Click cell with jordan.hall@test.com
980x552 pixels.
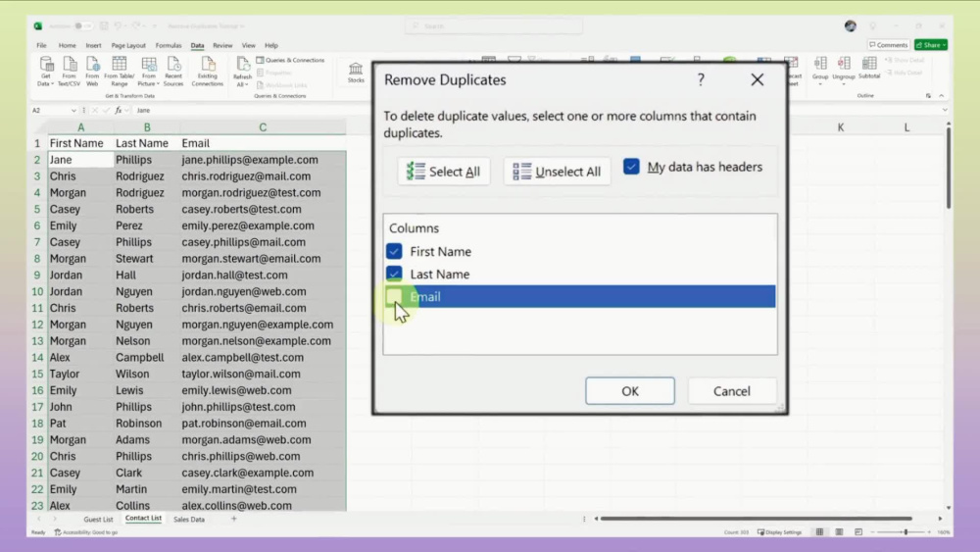click(x=263, y=276)
